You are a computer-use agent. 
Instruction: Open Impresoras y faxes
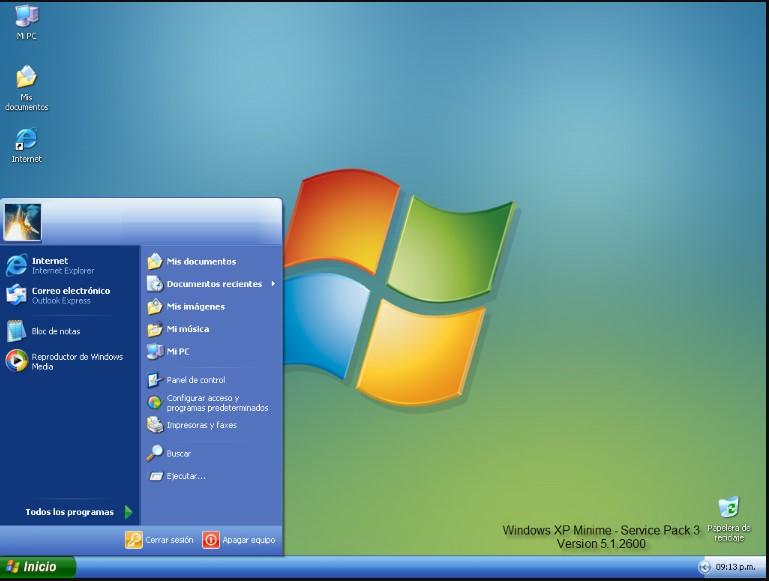pyautogui.click(x=201, y=425)
